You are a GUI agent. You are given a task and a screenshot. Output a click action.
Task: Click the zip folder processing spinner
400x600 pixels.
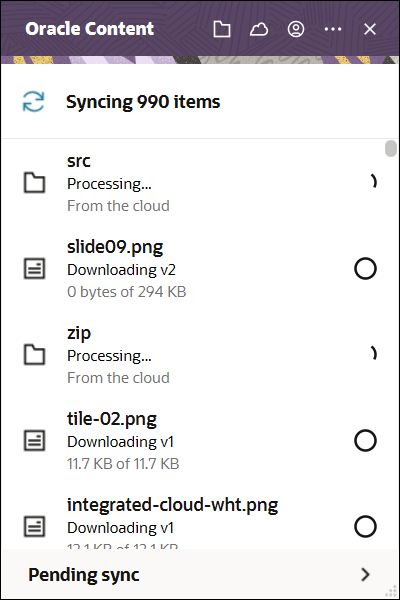point(373,353)
